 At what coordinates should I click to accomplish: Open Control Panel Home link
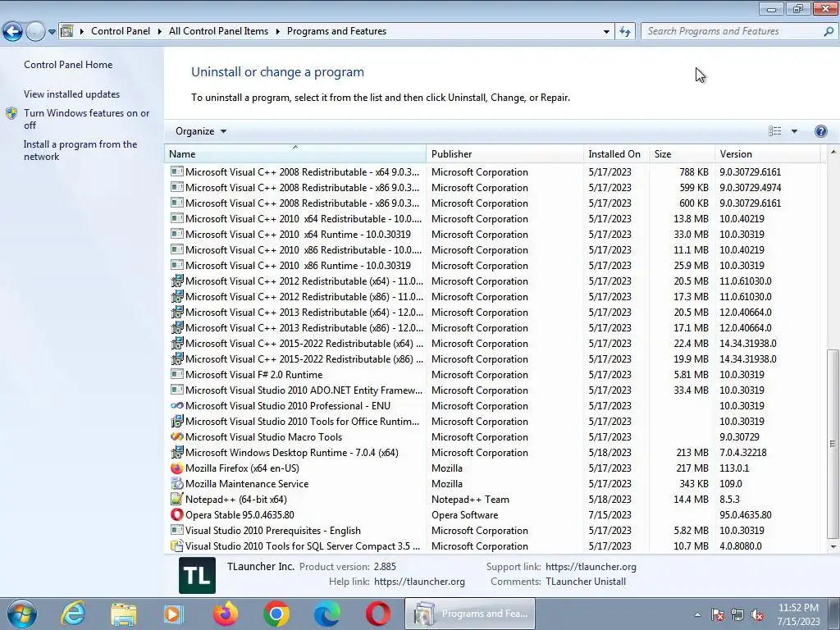tap(68, 64)
